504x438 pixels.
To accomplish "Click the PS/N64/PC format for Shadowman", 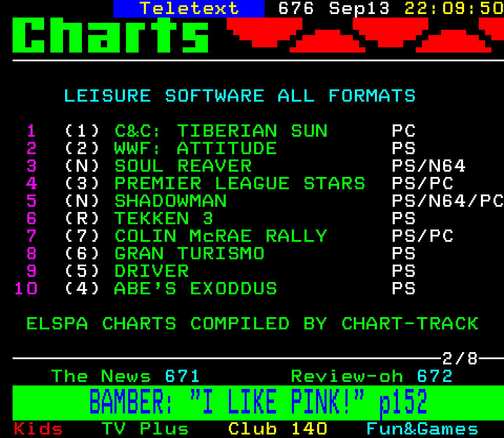I will pyautogui.click(x=448, y=201).
